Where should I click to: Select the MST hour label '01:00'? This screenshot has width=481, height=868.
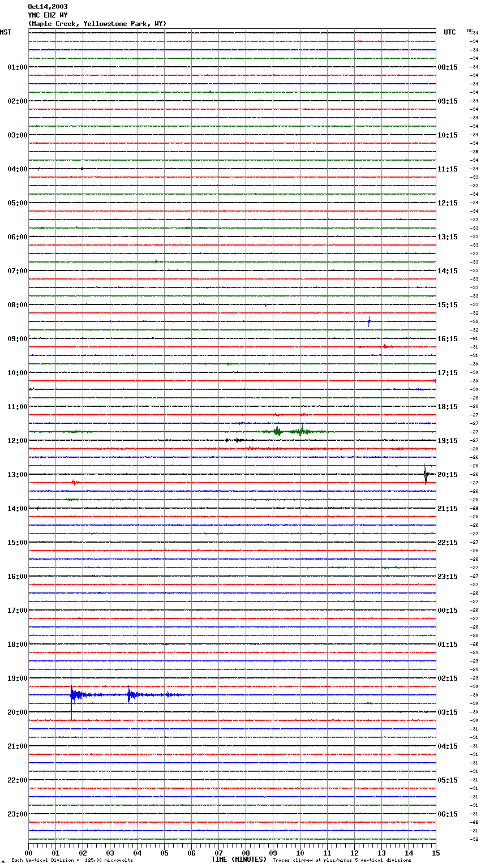18,67
